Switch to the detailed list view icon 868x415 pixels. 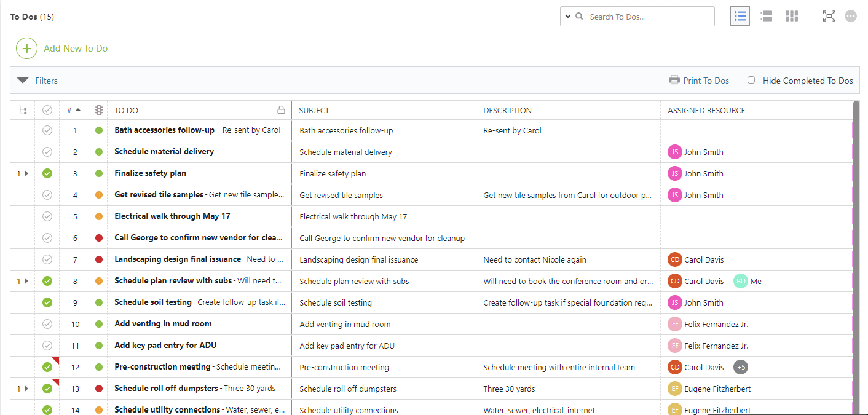coord(766,17)
